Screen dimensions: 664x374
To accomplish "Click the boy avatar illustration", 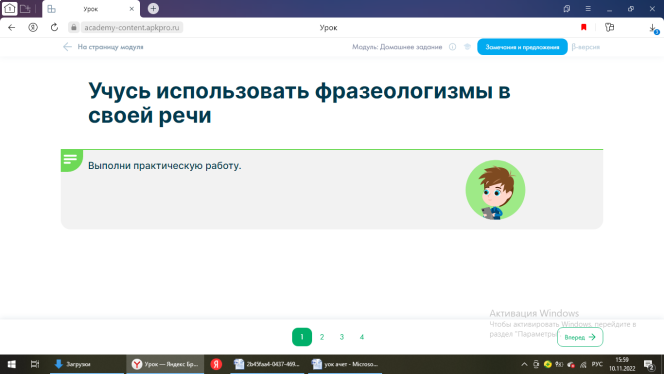I will click(495, 190).
